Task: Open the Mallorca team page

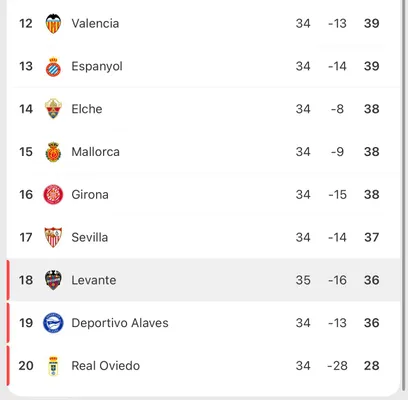Action: pos(96,152)
